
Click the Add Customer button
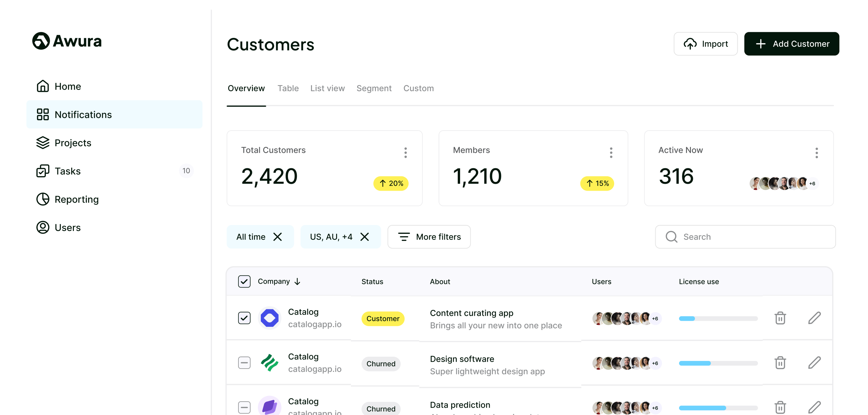[x=791, y=44]
